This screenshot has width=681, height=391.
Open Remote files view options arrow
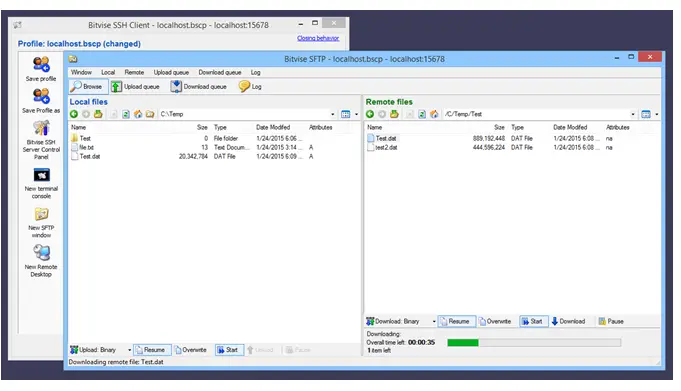pyautogui.click(x=656, y=114)
